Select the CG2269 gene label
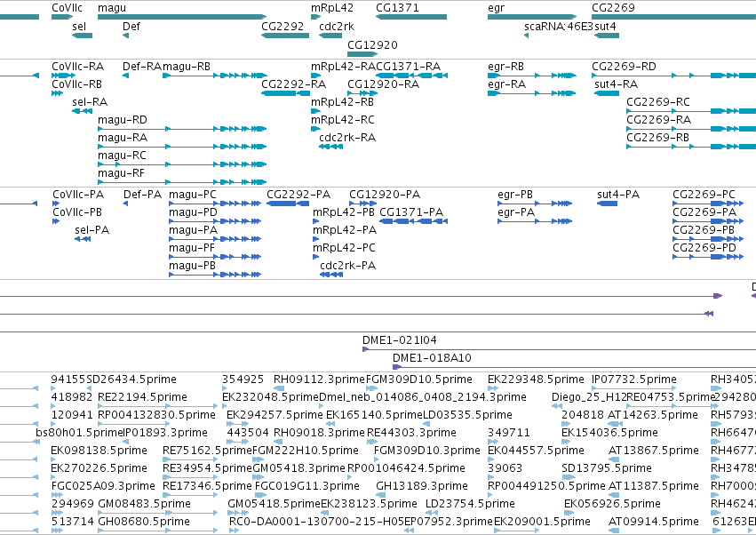This screenshot has height=535, width=756. tap(613, 8)
